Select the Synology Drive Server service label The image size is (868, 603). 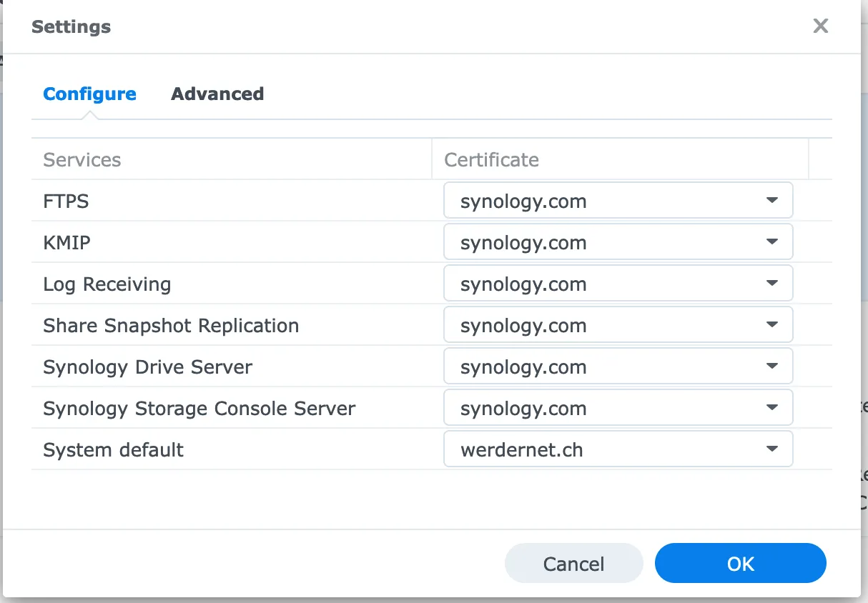point(147,367)
